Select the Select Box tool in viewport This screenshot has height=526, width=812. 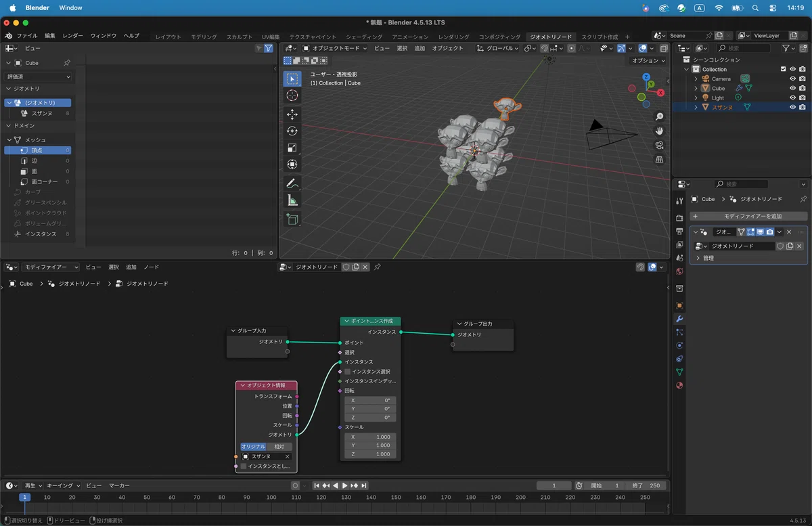click(292, 79)
